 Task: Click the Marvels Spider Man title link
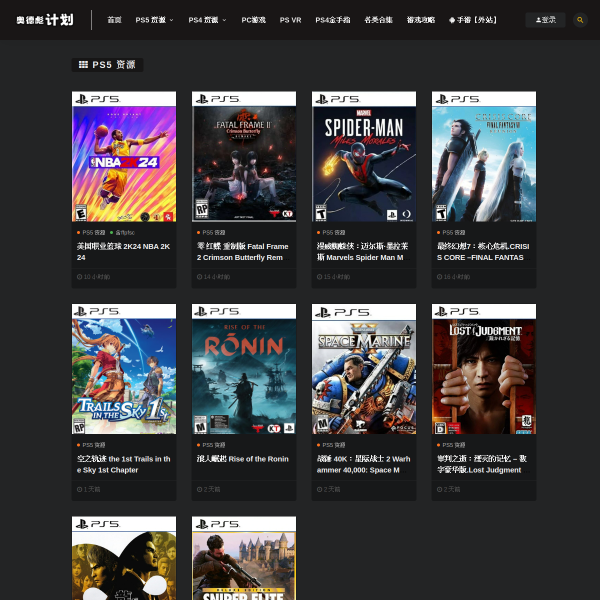point(363,252)
